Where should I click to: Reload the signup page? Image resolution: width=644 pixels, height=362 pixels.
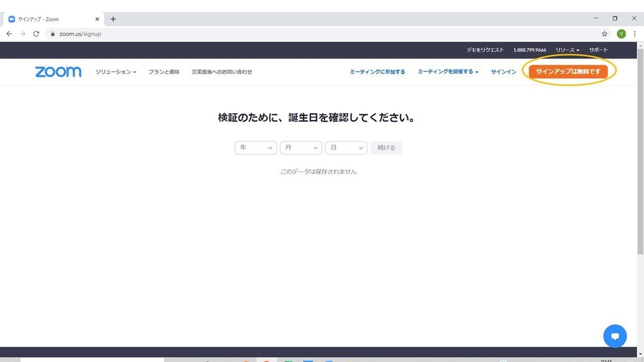pos(36,33)
